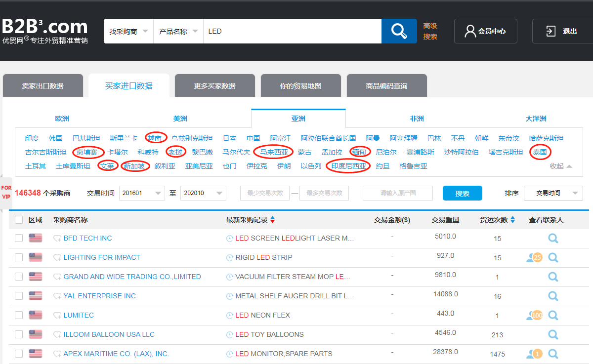Viewport: 593px width, 364px height.
Task: Select the 欧洲 continent tab
Action: point(62,119)
